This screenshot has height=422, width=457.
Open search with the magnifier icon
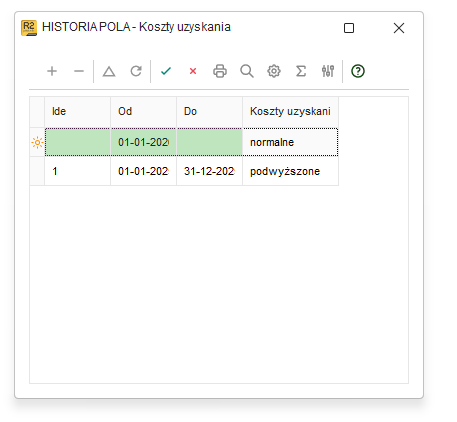click(247, 71)
